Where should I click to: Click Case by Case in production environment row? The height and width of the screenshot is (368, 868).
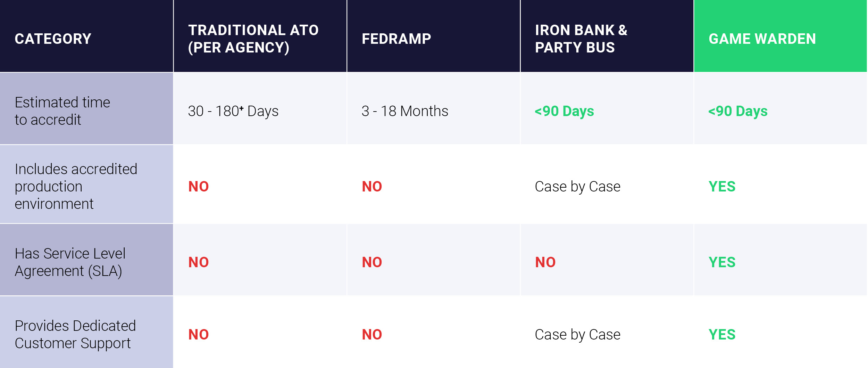click(x=577, y=187)
